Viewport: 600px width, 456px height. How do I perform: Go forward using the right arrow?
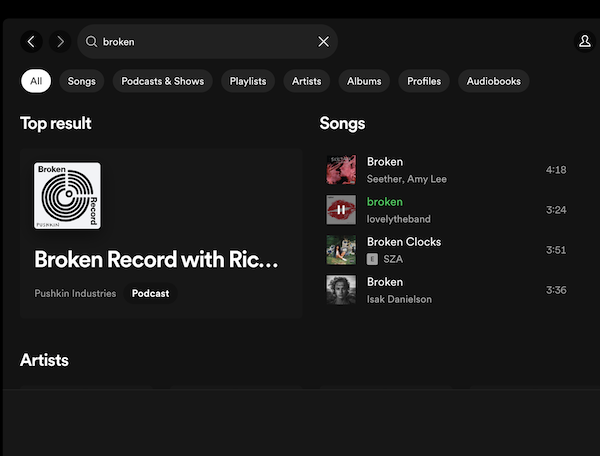(60, 41)
